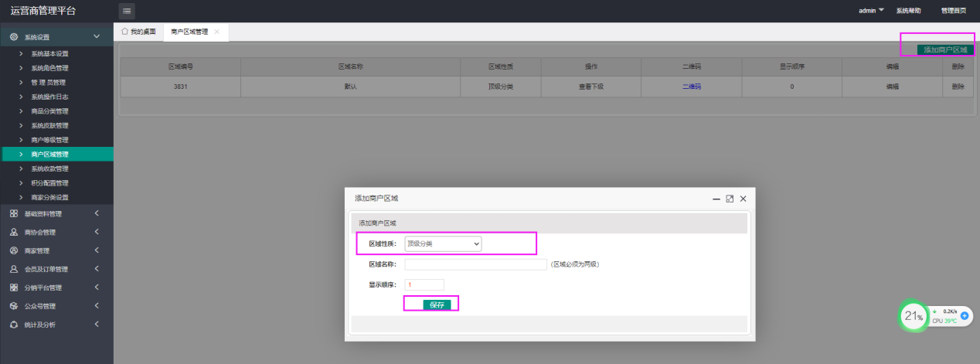Expand the 基础资料管理 menu section
This screenshot has height=364, width=980.
97,213
